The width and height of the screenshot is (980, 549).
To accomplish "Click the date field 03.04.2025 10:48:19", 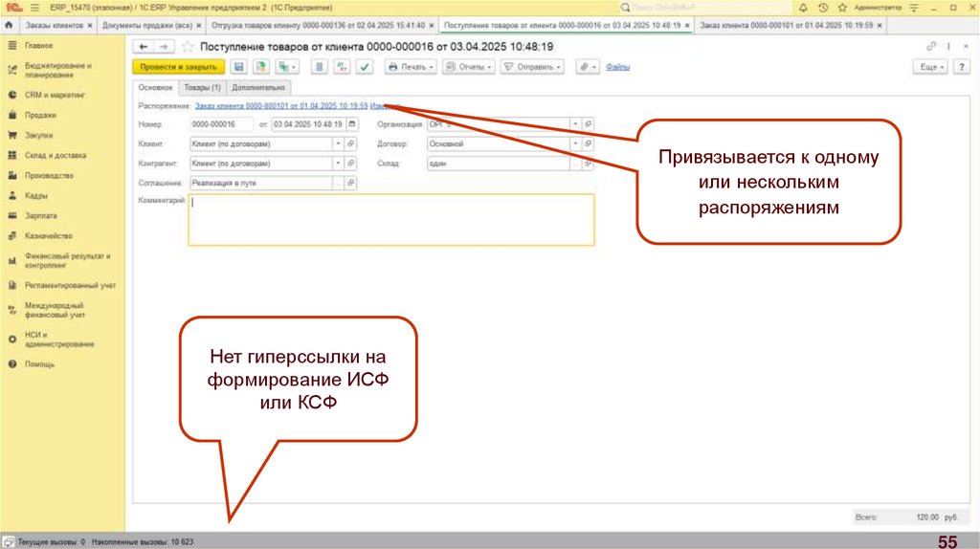I will tap(309, 124).
